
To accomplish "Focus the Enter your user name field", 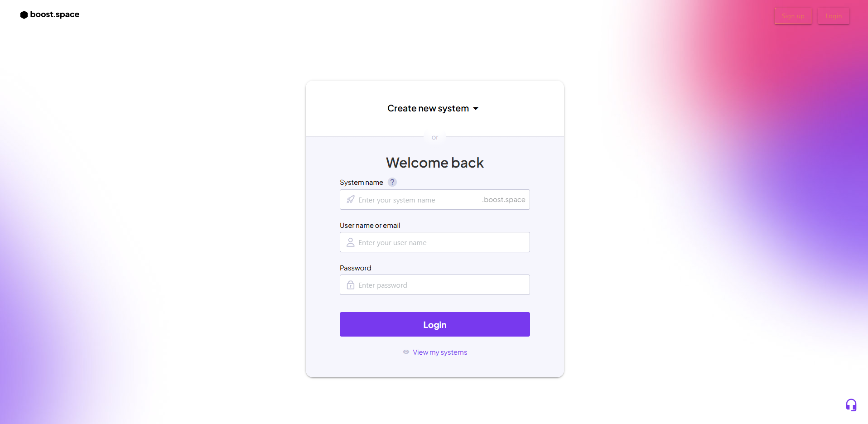I will click(439, 242).
